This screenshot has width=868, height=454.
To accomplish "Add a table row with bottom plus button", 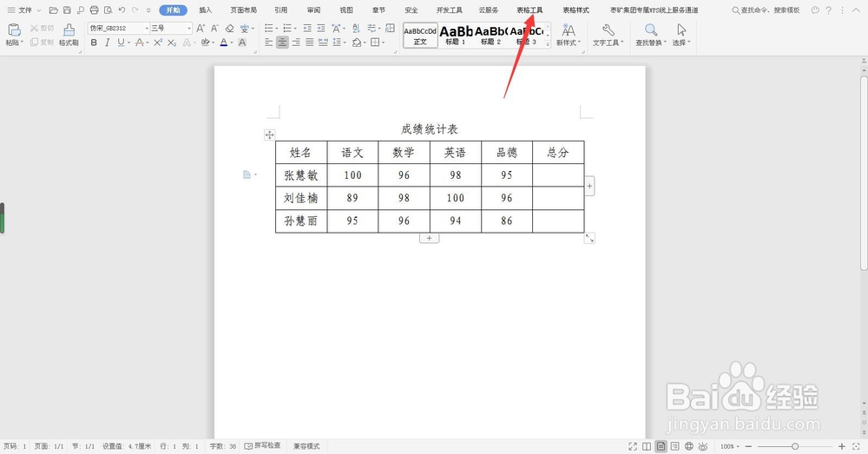I will (x=429, y=238).
